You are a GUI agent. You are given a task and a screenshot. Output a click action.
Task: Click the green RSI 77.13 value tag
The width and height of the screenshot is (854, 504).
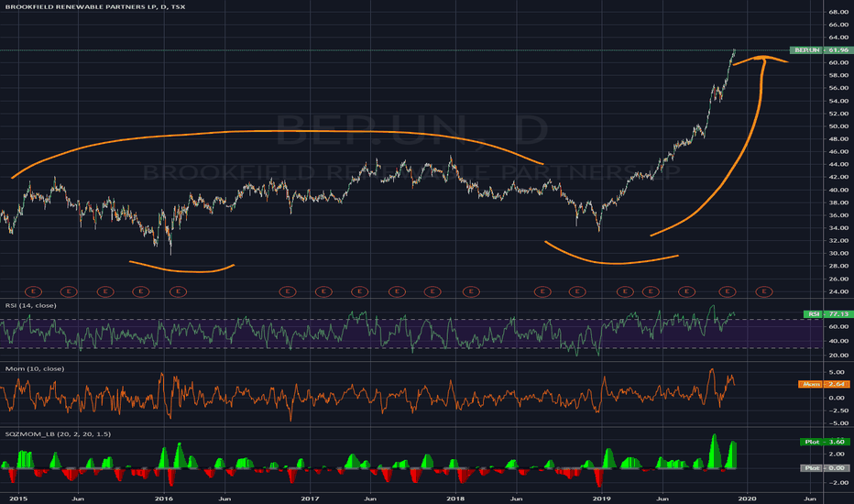pos(827,314)
